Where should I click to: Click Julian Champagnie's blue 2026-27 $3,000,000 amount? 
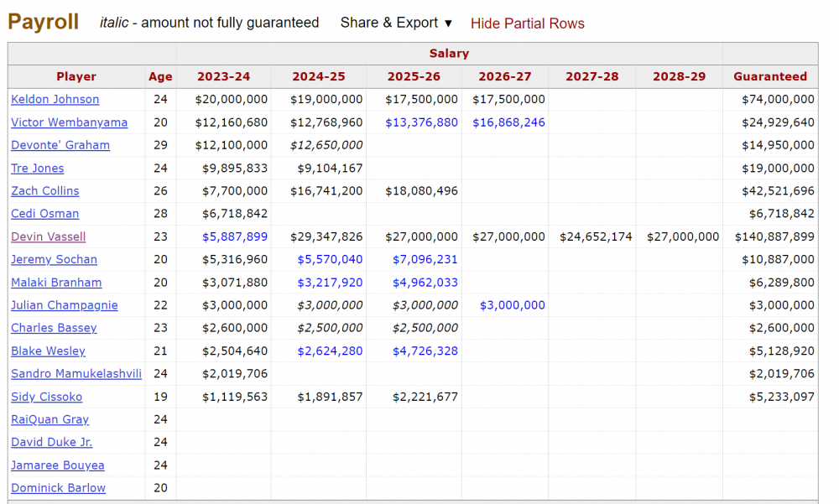(512, 305)
